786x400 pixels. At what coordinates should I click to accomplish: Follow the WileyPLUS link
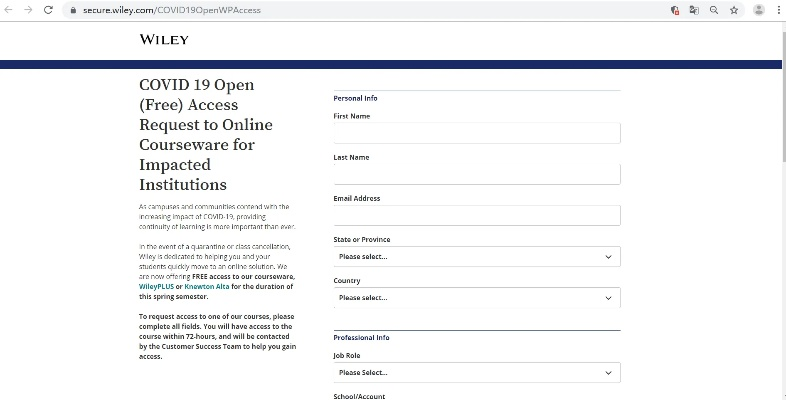click(x=156, y=286)
